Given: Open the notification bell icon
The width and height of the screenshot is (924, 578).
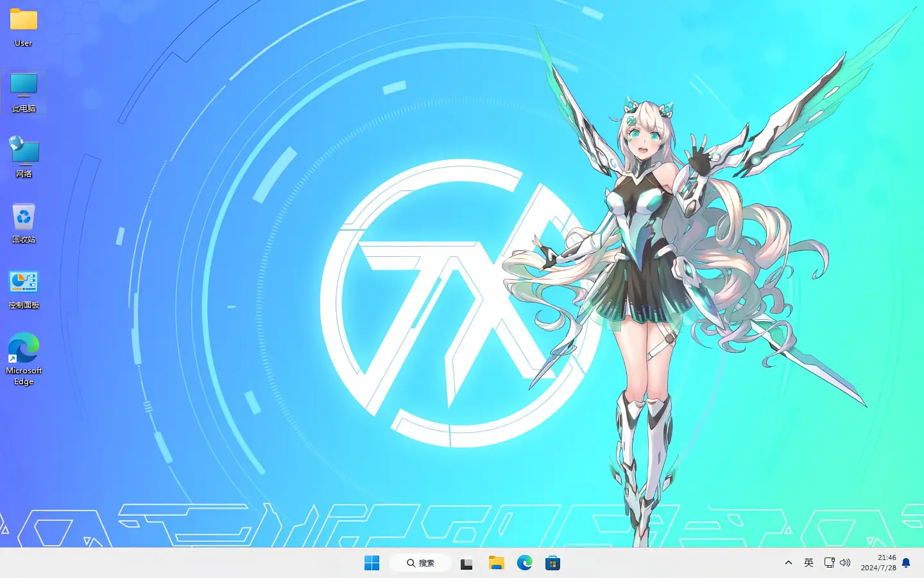Looking at the screenshot, I should [906, 563].
